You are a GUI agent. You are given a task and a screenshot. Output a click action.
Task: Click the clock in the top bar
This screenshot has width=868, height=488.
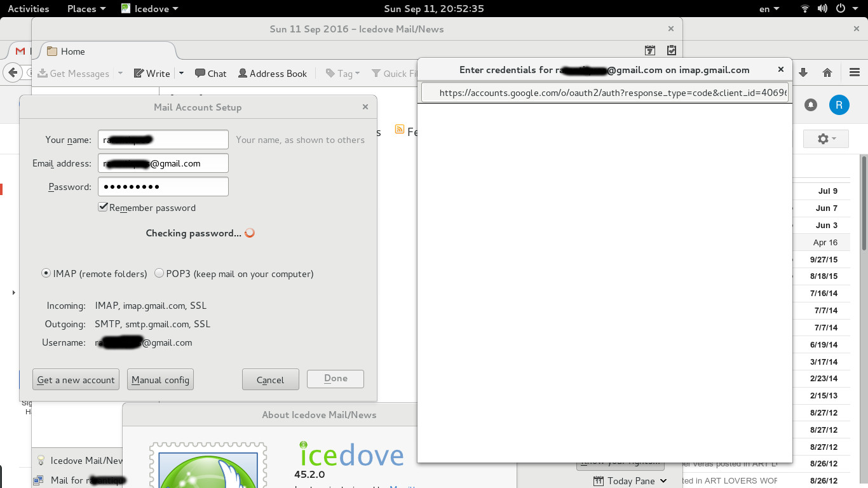[x=434, y=9]
